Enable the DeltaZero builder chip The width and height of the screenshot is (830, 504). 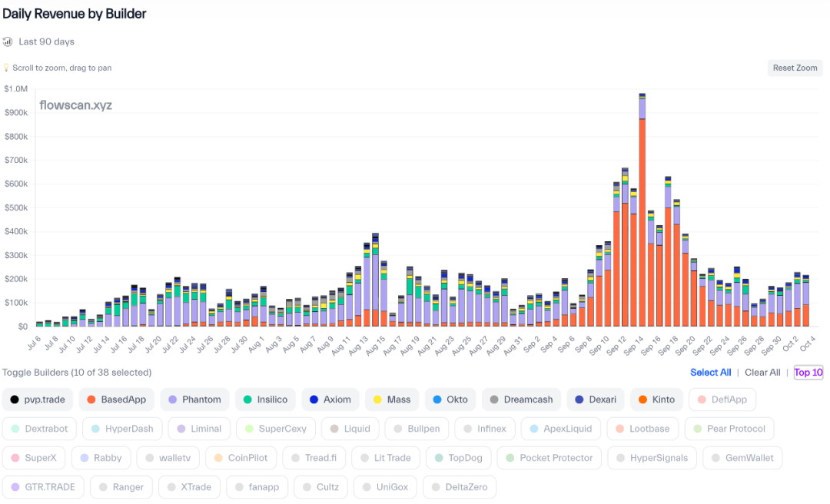tap(460, 487)
